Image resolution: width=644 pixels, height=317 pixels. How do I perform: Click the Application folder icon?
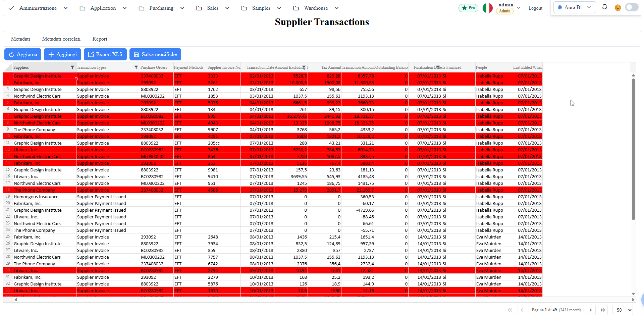tap(83, 8)
